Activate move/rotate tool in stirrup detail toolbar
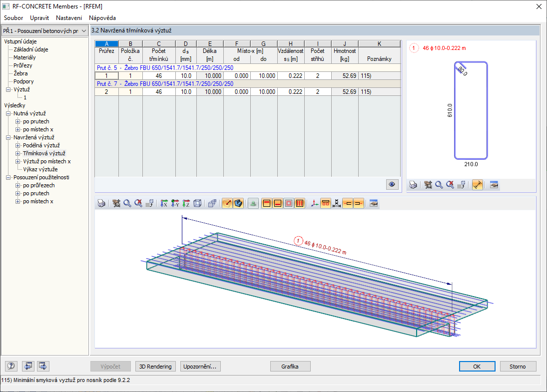The height and width of the screenshot is (392, 547). tap(428, 185)
